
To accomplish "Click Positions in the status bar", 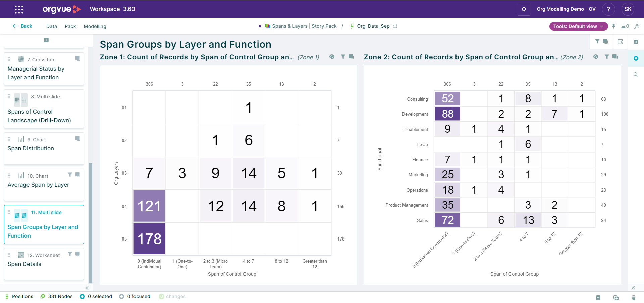I will point(19,296).
